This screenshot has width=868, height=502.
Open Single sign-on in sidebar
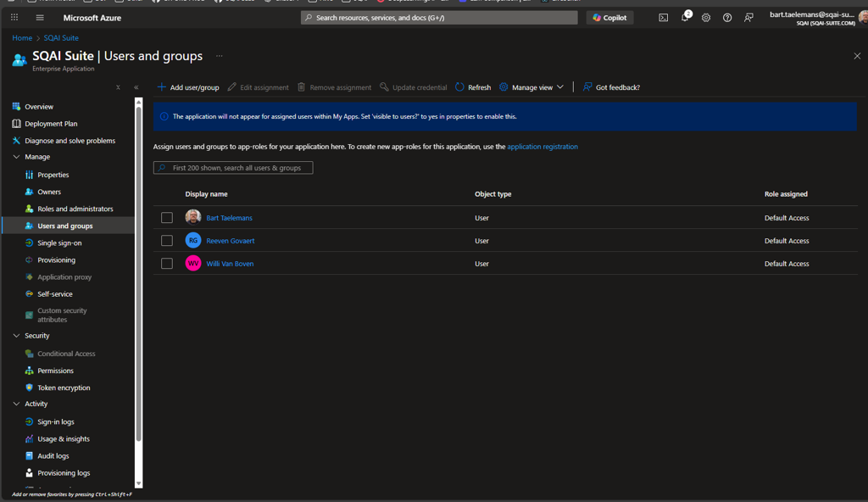59,243
